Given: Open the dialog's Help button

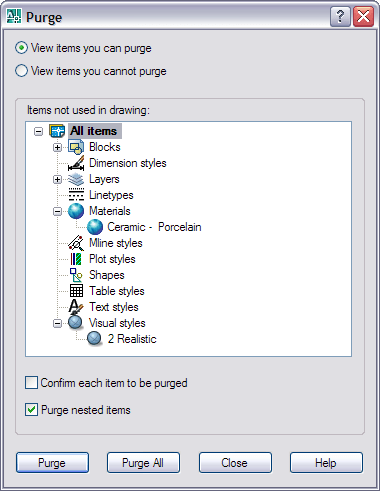Looking at the screenshot, I should (x=326, y=463).
